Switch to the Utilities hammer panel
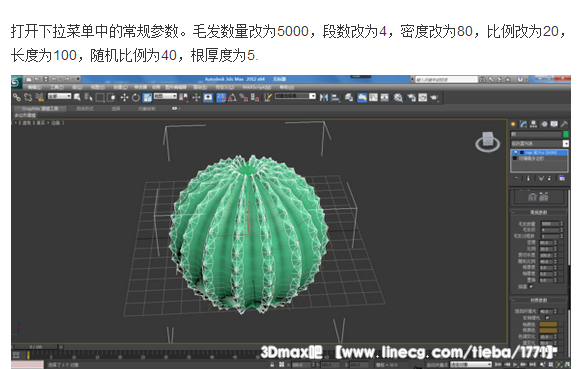Image resolution: width=582 pixels, height=369 pixels. point(564,124)
